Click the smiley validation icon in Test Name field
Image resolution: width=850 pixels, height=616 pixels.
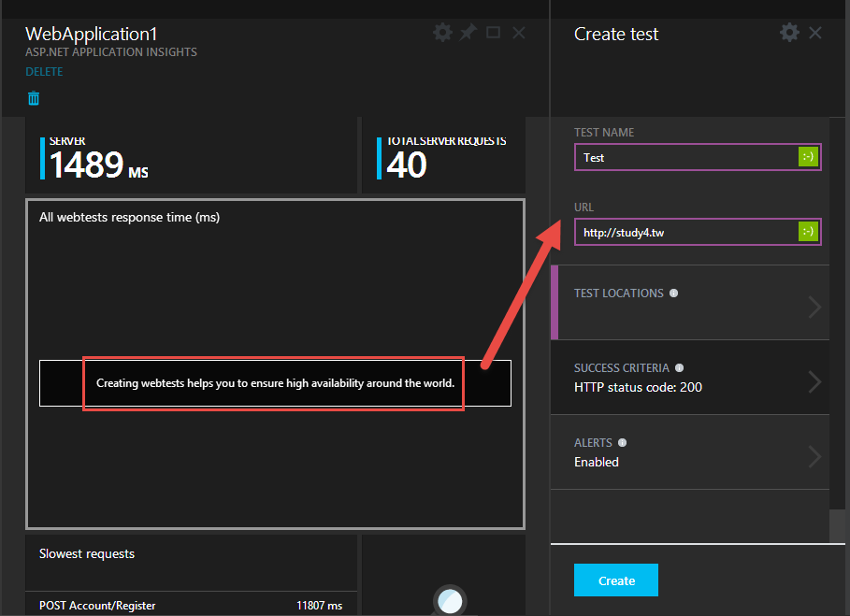click(x=808, y=157)
